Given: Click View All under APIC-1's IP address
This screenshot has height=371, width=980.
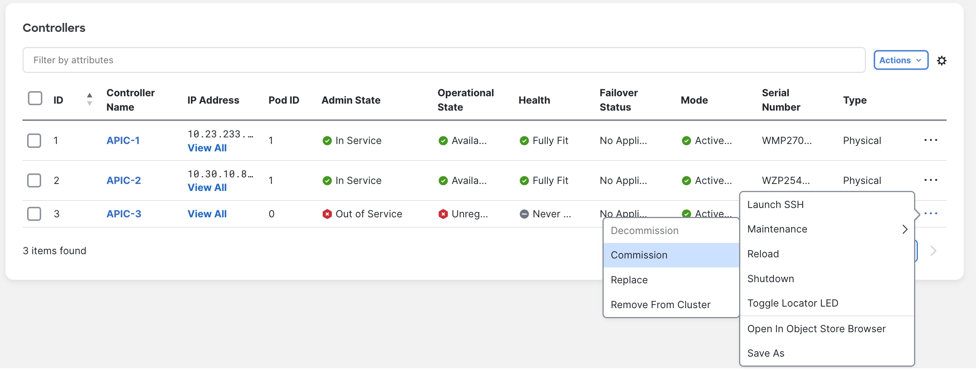Looking at the screenshot, I should click(207, 148).
